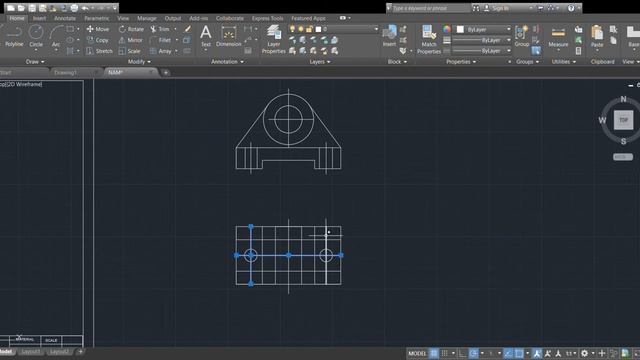Click the TOP face of ViewCube

click(623, 120)
